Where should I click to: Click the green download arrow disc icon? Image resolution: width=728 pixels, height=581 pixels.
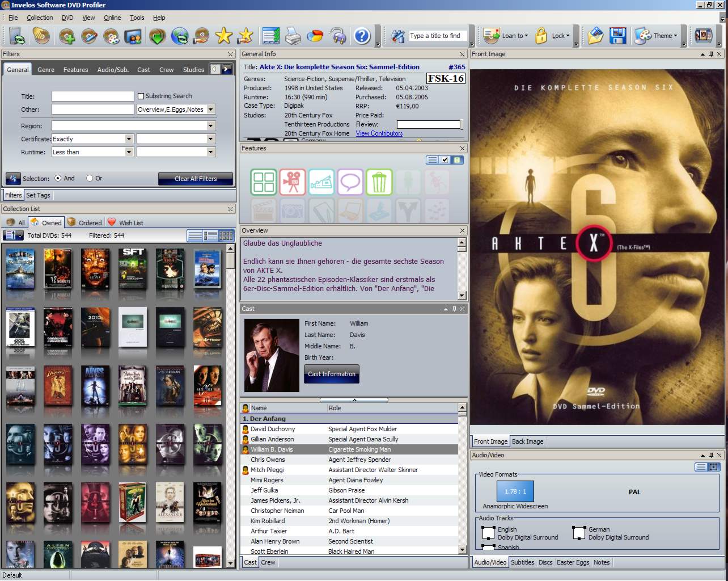[157, 36]
